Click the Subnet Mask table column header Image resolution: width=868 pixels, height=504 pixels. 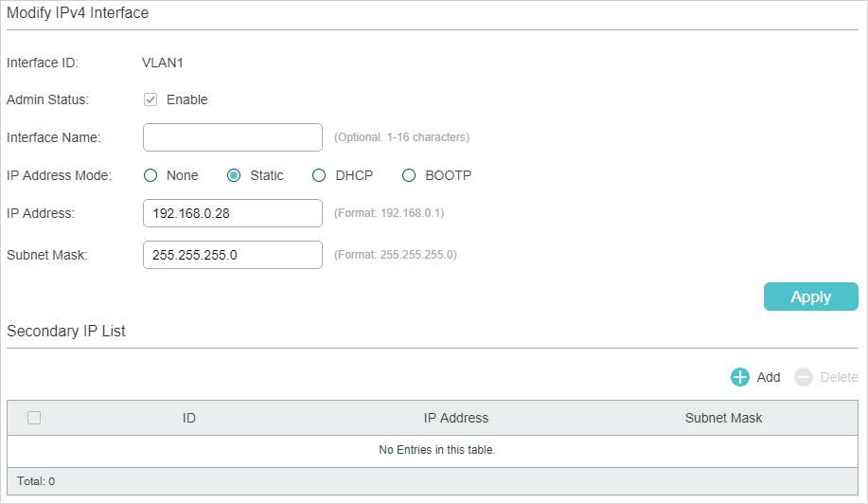(x=723, y=418)
